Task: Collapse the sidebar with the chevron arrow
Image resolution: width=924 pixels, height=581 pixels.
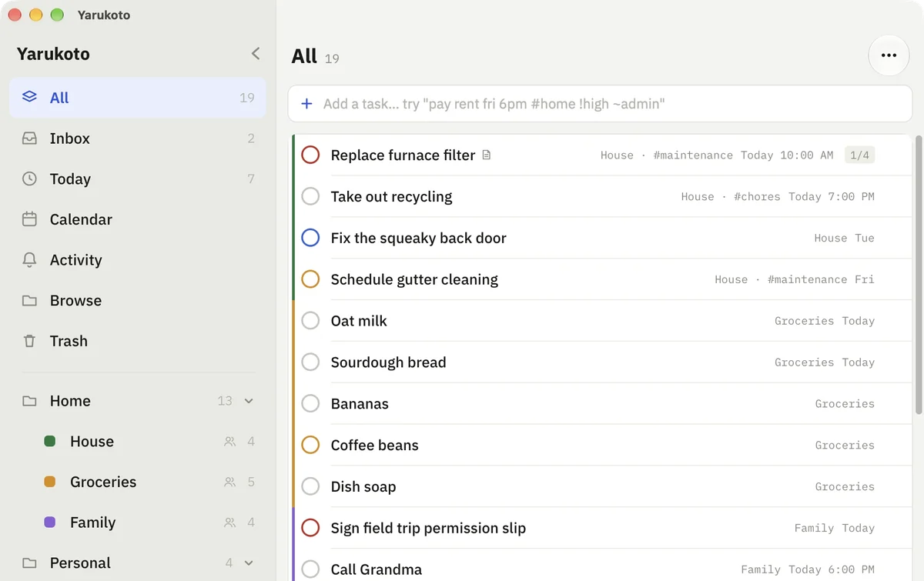Action: tap(256, 53)
